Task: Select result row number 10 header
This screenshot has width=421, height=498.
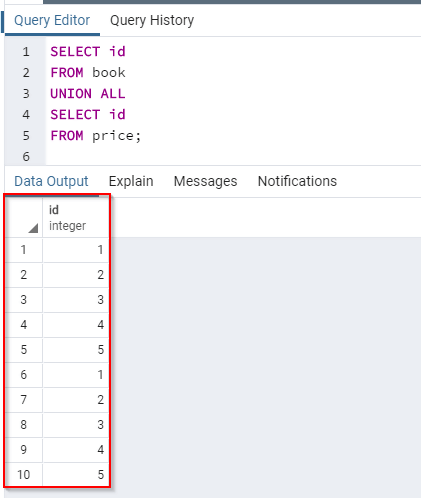Action: 24,475
